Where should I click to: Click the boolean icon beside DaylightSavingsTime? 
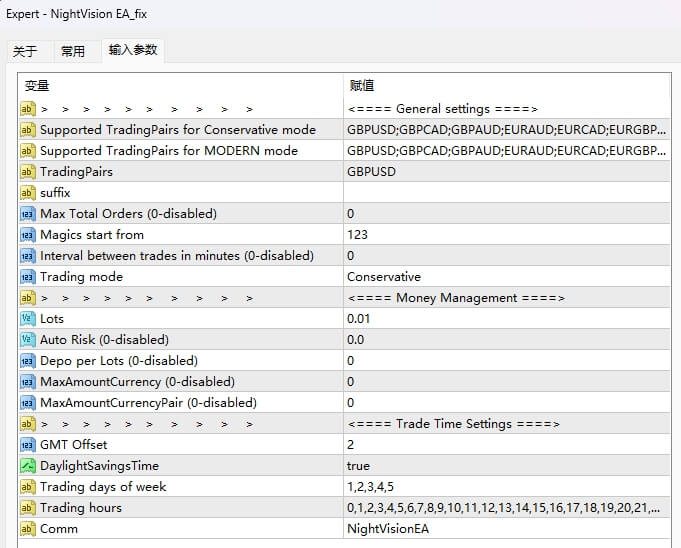click(28, 465)
